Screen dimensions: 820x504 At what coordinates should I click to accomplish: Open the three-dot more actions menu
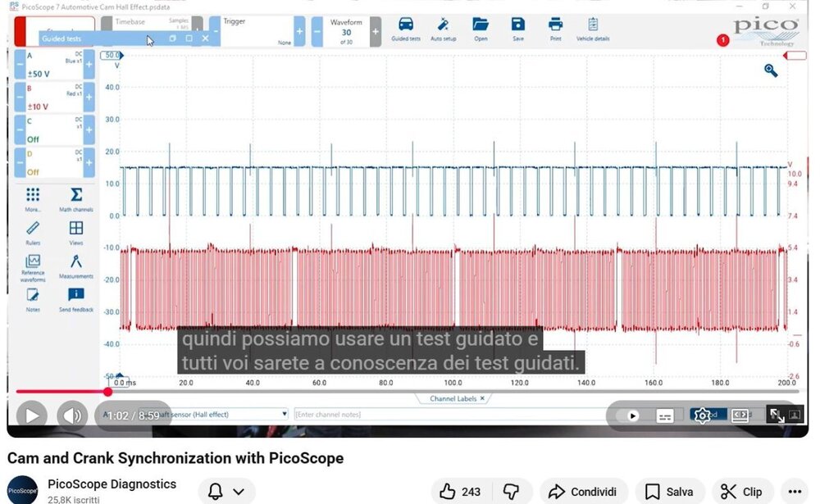(x=792, y=492)
